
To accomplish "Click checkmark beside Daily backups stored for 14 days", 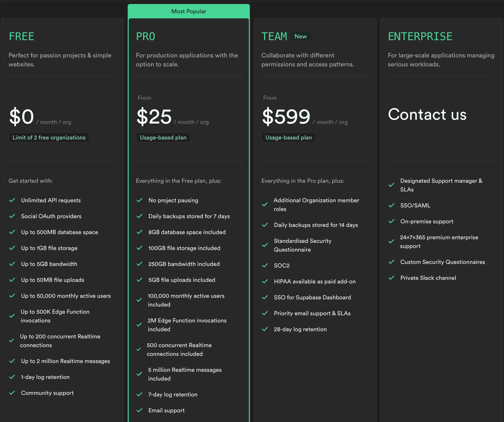I will [265, 225].
